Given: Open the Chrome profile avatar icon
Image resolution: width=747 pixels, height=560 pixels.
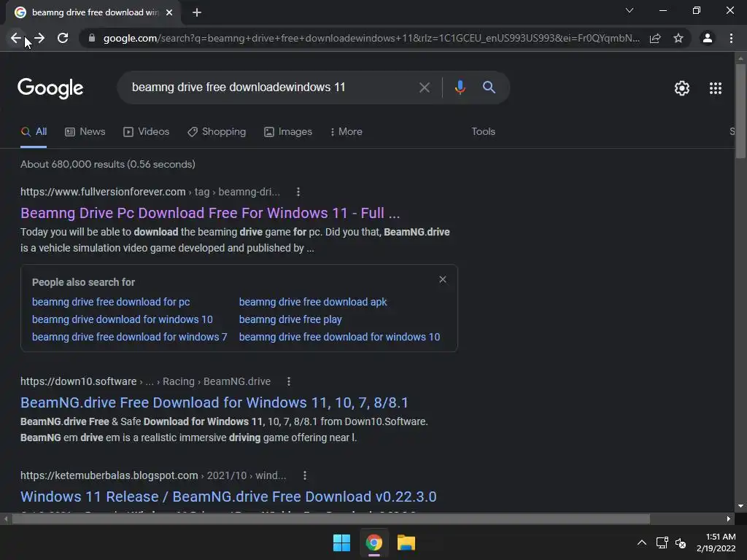Looking at the screenshot, I should click(708, 38).
